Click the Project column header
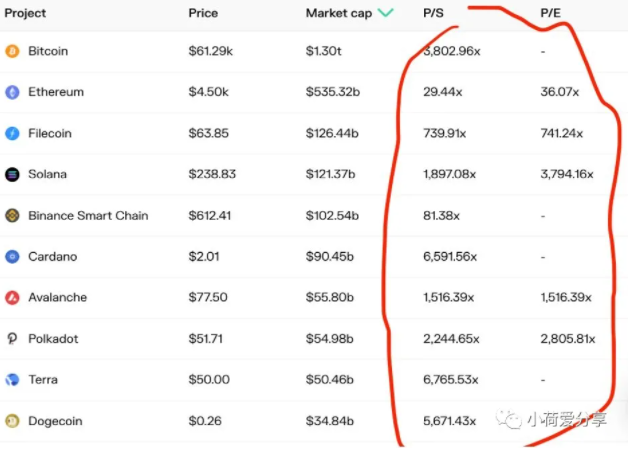 pos(25,13)
